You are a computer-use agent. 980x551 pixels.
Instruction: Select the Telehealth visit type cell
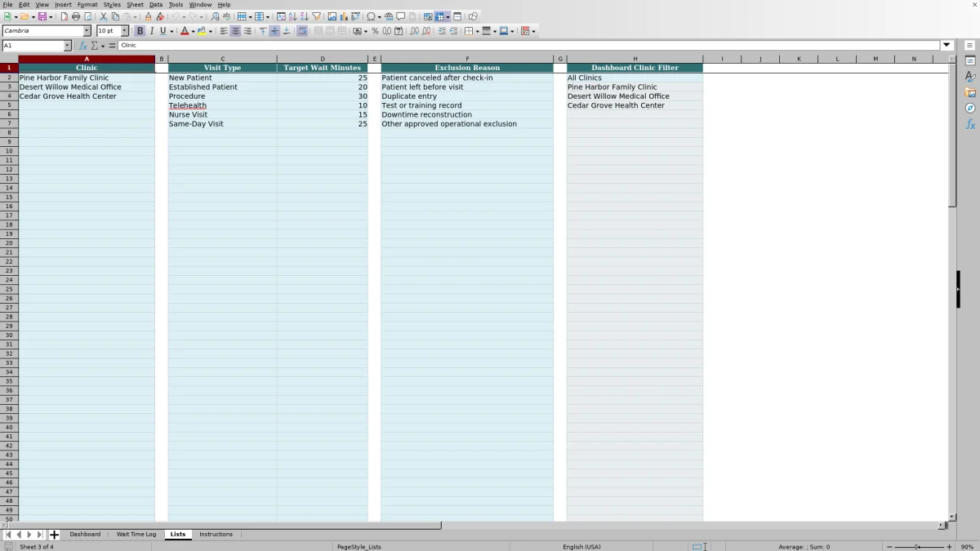coord(222,105)
